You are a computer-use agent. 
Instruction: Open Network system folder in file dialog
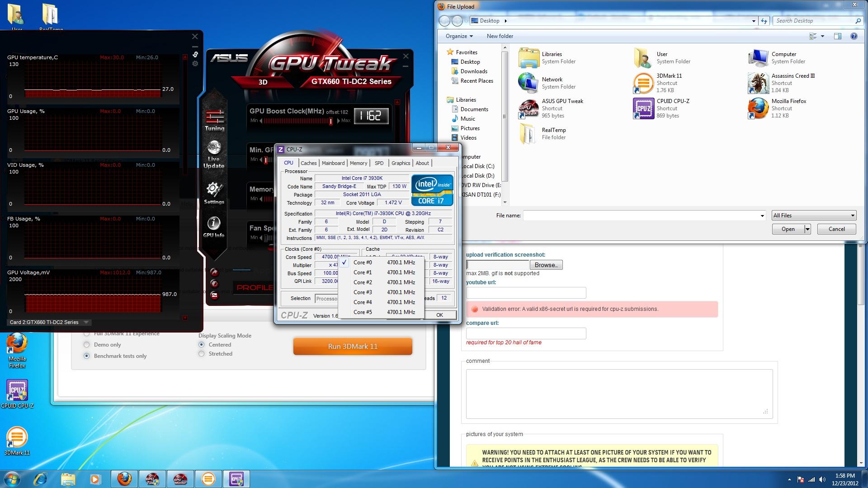547,83
